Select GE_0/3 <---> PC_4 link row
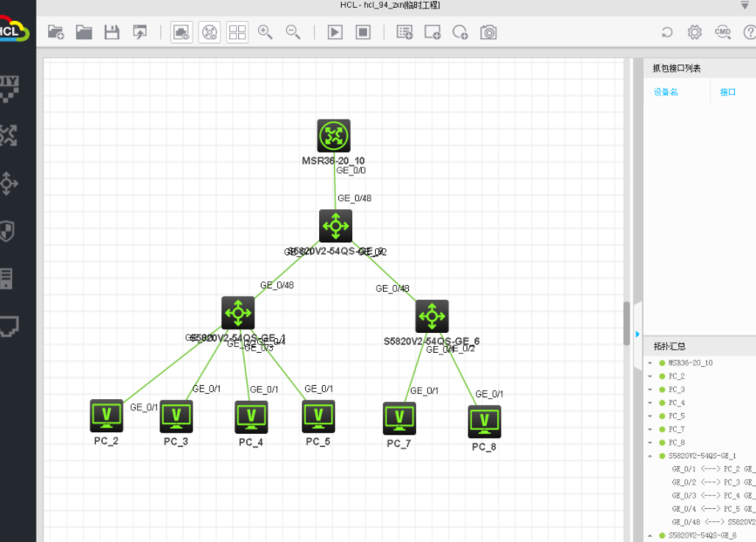 coord(713,495)
